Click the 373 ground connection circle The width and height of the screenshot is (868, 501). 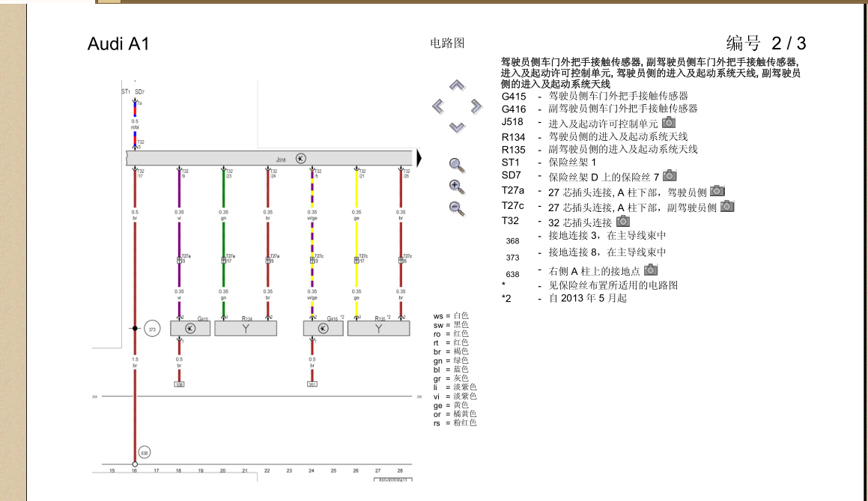point(152,329)
